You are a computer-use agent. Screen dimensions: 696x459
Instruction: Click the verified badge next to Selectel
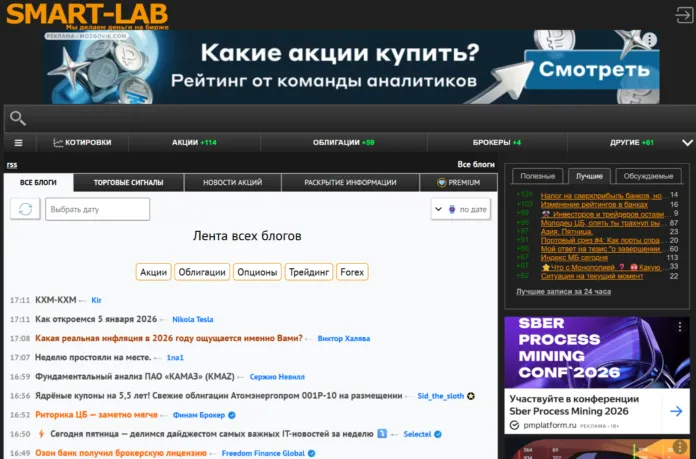438,434
